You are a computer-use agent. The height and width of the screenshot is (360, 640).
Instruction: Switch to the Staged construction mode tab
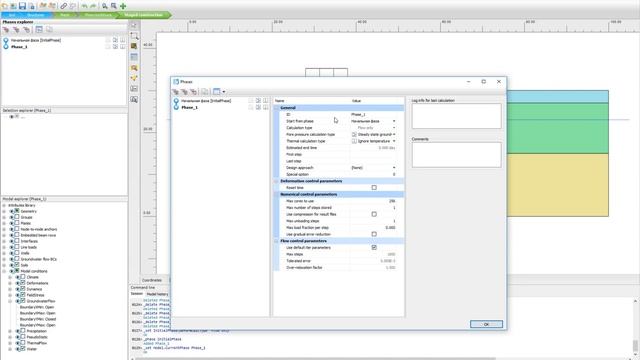[x=143, y=15]
